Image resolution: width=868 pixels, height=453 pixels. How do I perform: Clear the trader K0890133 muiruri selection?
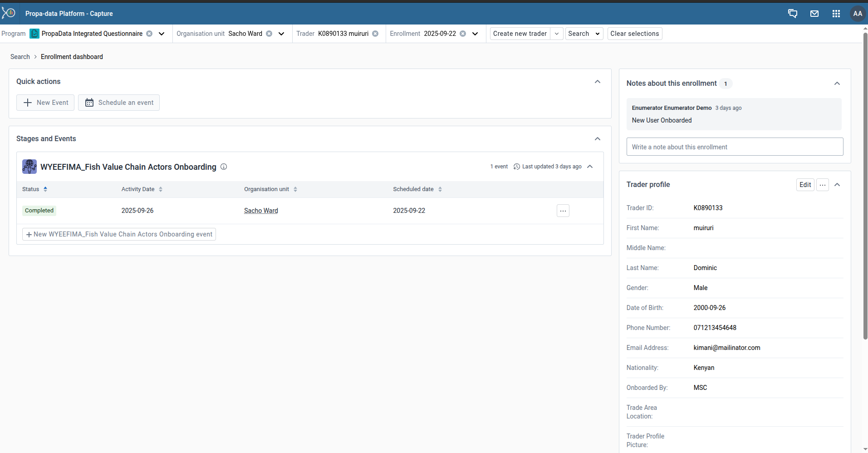[375, 34]
